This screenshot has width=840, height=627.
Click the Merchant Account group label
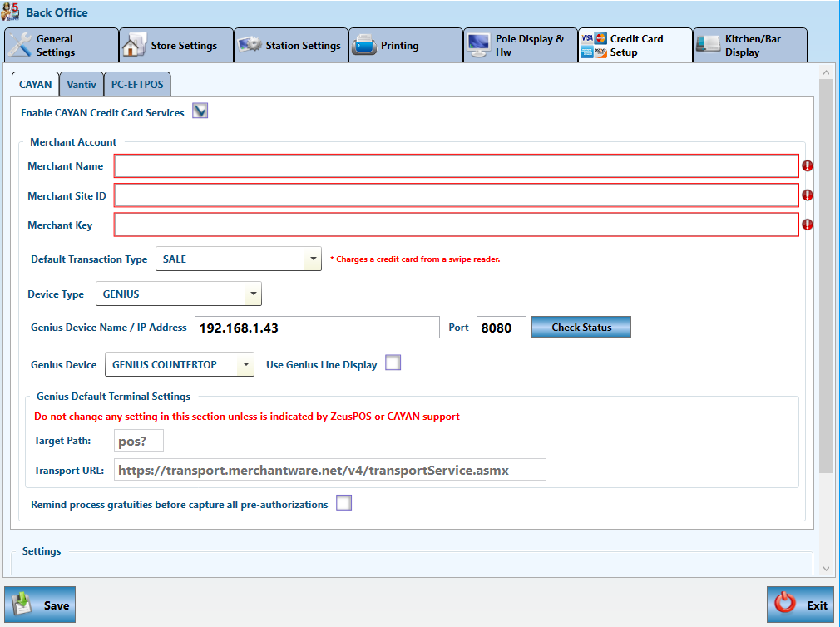73,142
